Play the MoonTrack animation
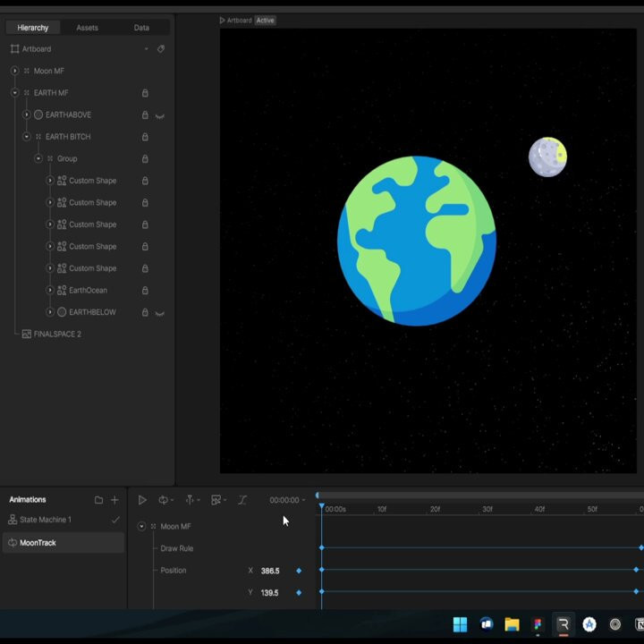This screenshot has height=644, width=644. (x=142, y=500)
